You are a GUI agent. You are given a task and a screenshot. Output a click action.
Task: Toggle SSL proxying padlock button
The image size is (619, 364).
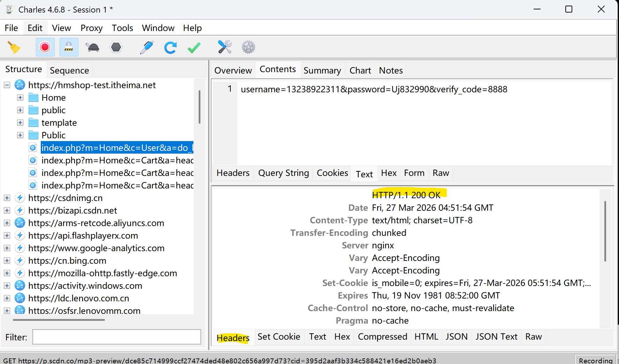(69, 47)
